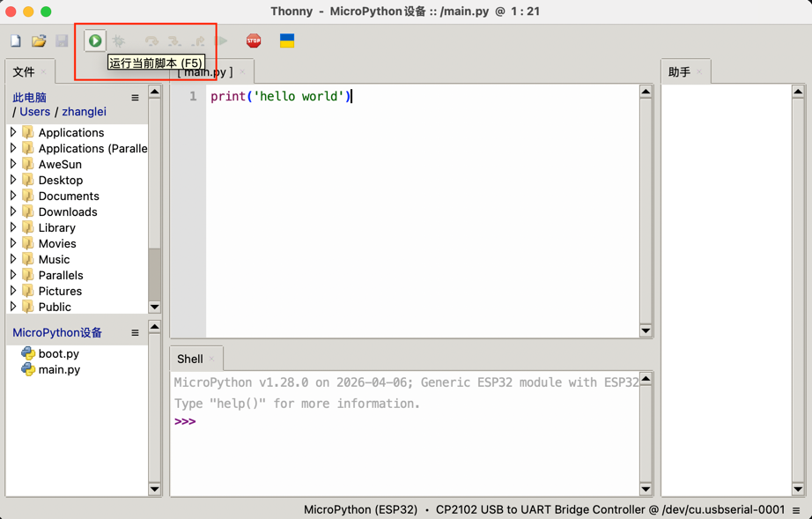812x519 pixels.
Task: Expand the Desktop folder
Action: [x=13, y=180]
